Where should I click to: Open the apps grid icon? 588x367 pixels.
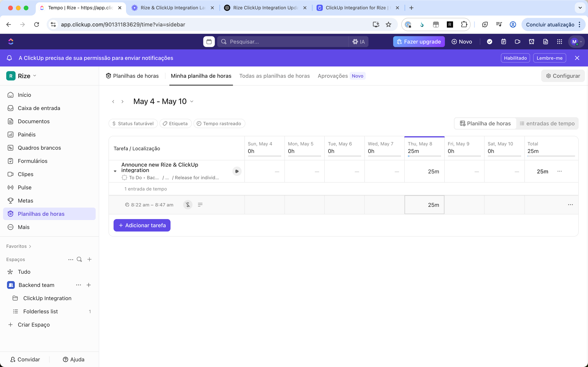560,42
